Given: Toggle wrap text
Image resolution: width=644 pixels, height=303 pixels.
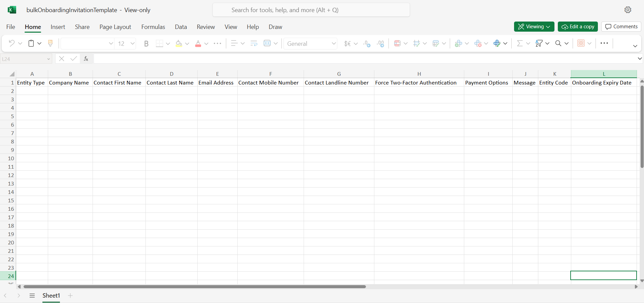Looking at the screenshot, I should pos(254,43).
